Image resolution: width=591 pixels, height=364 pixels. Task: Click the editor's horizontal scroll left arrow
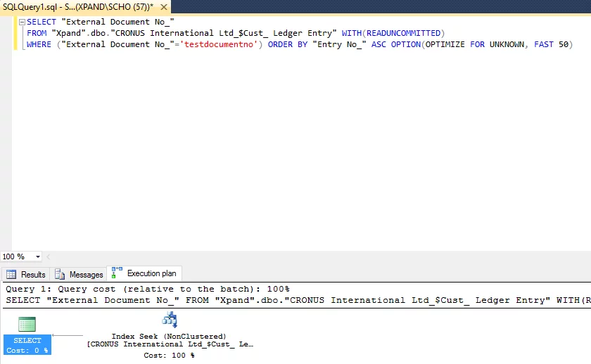pos(48,257)
